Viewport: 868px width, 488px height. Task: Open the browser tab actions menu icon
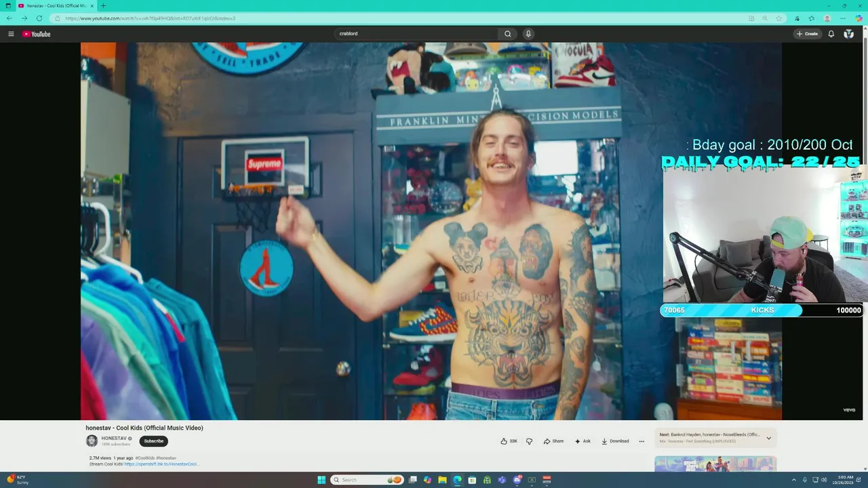point(8,5)
